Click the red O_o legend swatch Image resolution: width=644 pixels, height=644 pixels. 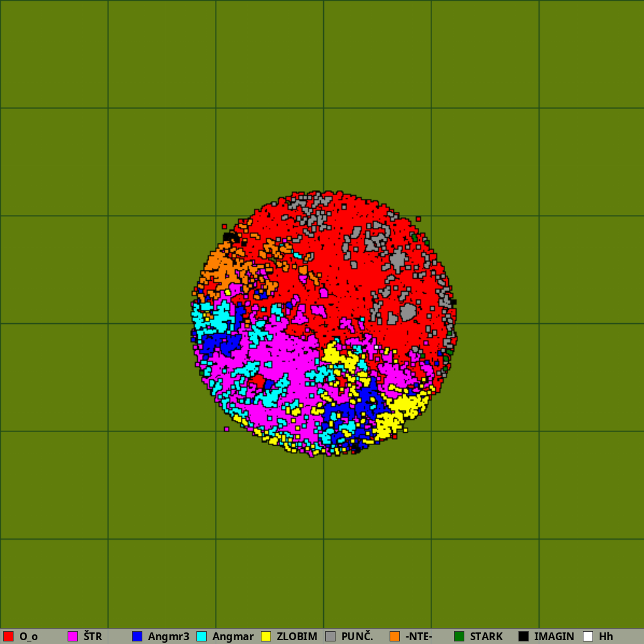[x=8, y=636]
